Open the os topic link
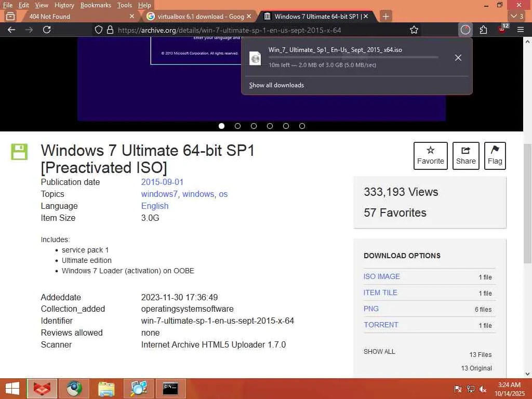The height and width of the screenshot is (399, 532). pyautogui.click(x=223, y=194)
